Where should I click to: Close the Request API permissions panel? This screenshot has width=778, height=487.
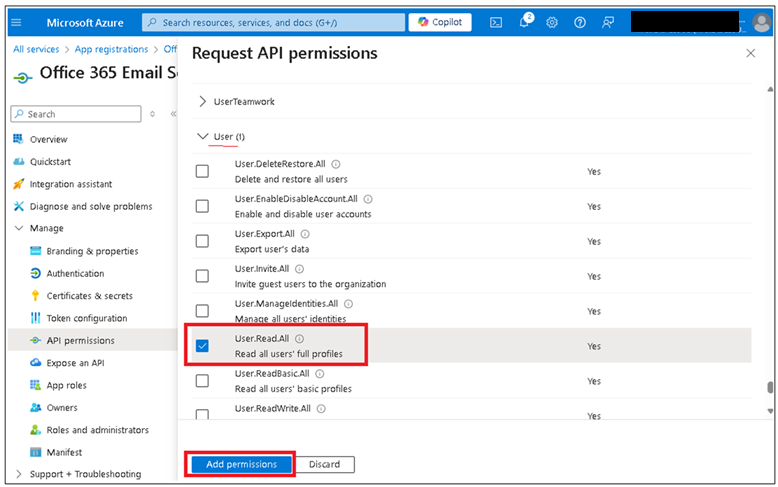[x=750, y=53]
